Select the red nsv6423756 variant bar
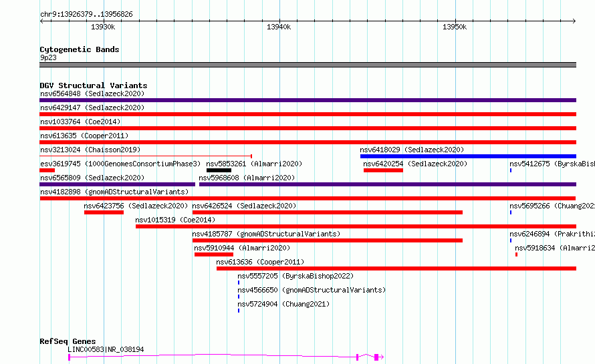Screen dimensions: 595x364 pyautogui.click(x=104, y=212)
